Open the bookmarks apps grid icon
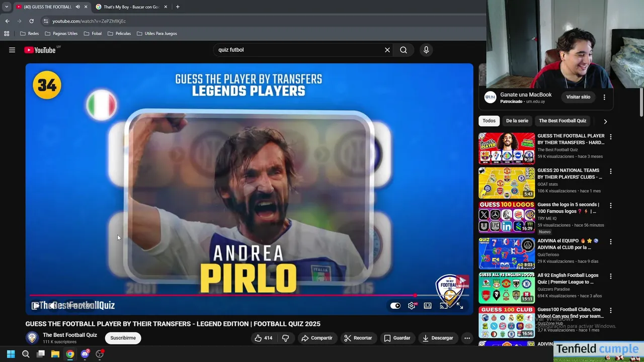This screenshot has width=644, height=362. pos(7,33)
